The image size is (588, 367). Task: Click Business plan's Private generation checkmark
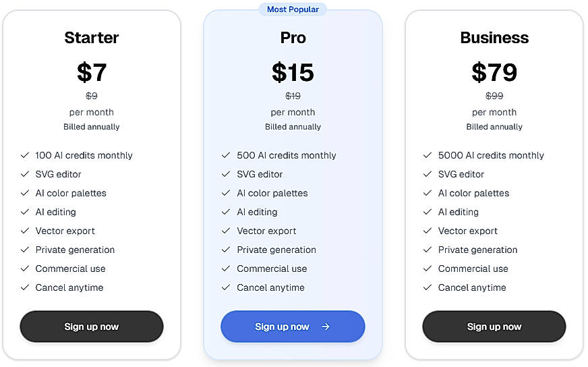428,250
